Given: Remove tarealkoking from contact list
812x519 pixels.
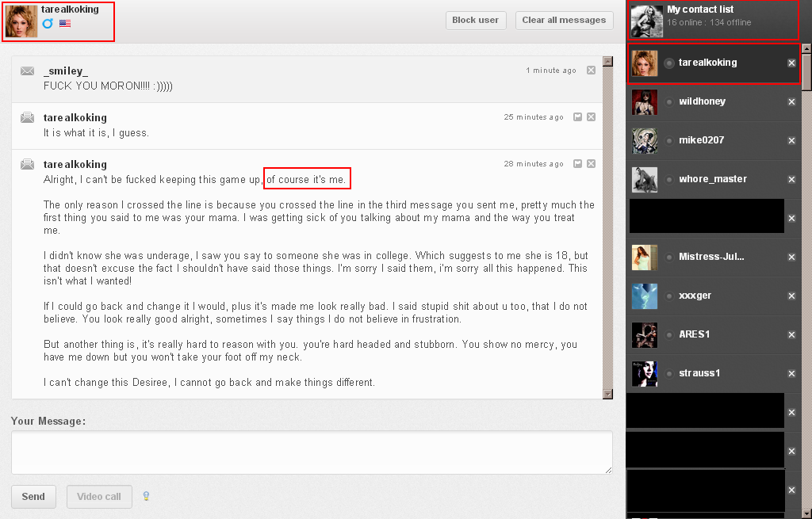Looking at the screenshot, I should pyautogui.click(x=791, y=63).
